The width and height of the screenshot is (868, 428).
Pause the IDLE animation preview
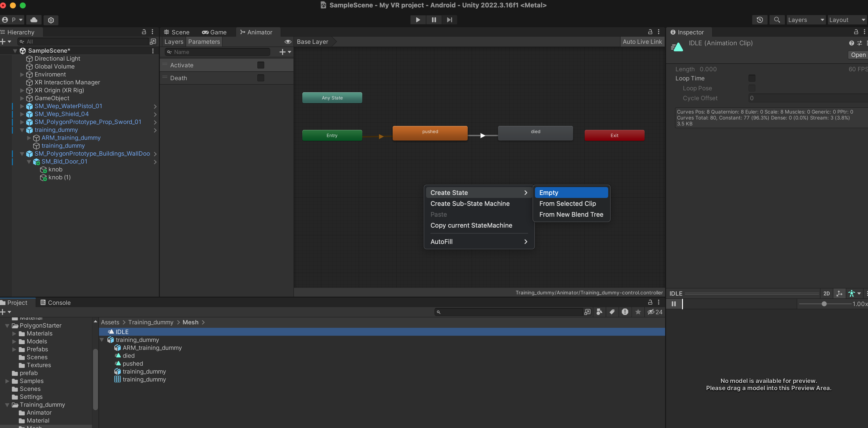[x=674, y=304]
